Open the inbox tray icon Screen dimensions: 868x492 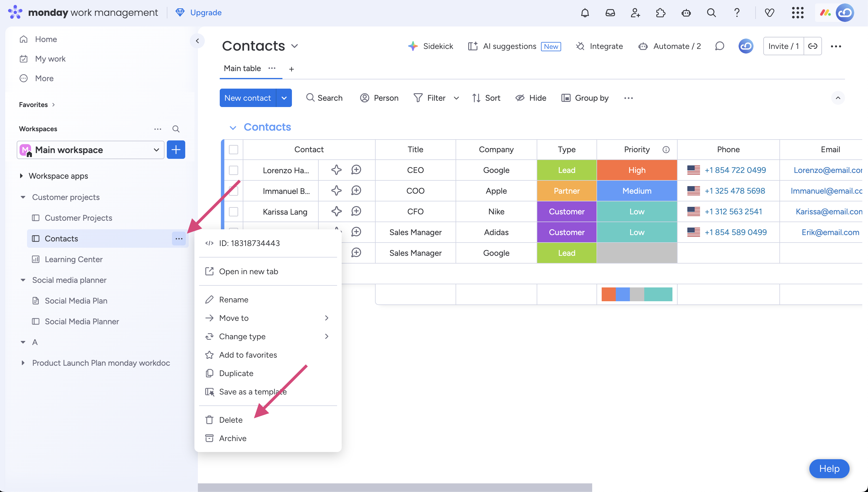point(610,13)
